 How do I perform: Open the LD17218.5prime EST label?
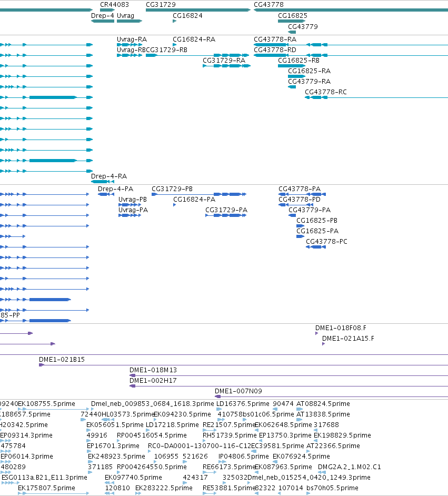point(172,424)
